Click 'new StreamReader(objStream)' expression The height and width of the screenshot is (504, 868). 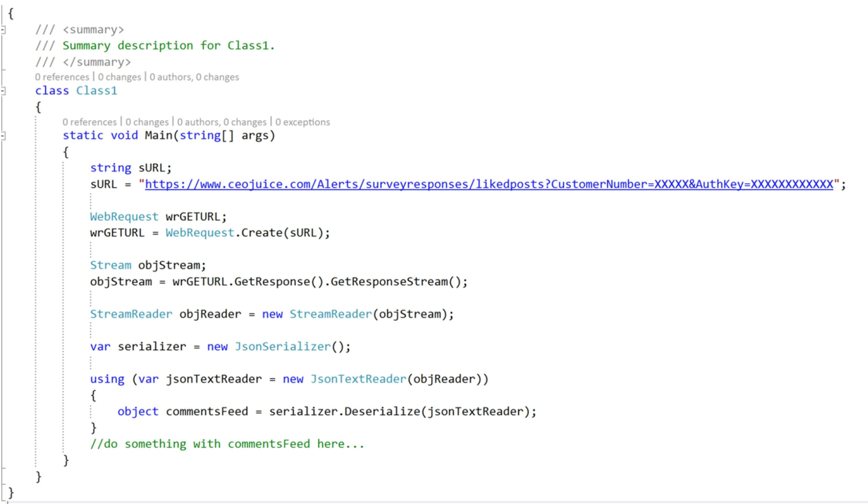(354, 314)
